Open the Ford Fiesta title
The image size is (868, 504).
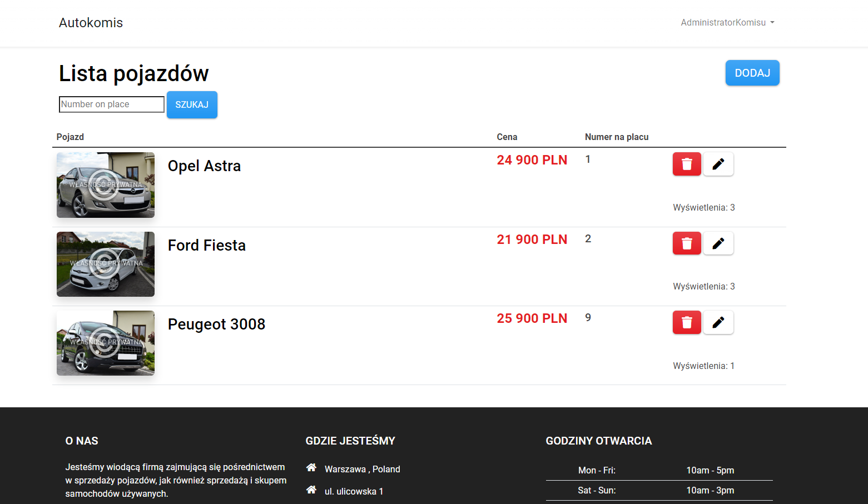pos(207,246)
